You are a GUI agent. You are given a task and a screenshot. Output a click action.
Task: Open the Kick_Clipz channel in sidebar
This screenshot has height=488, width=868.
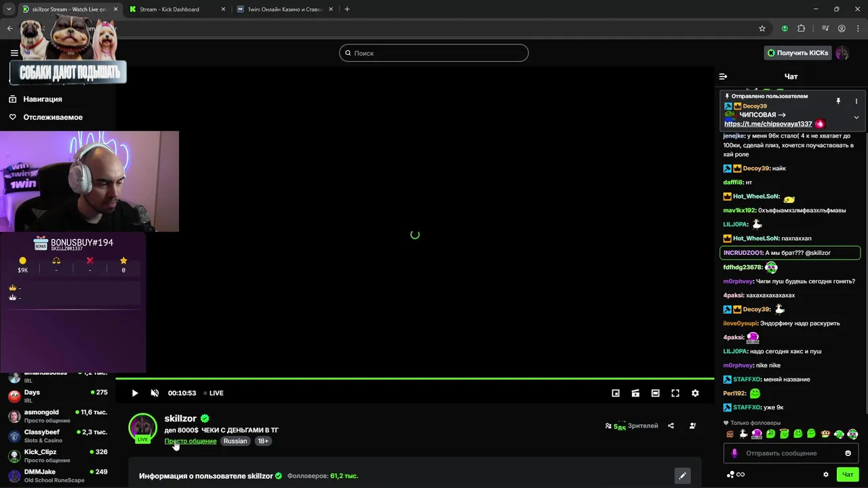(58, 455)
